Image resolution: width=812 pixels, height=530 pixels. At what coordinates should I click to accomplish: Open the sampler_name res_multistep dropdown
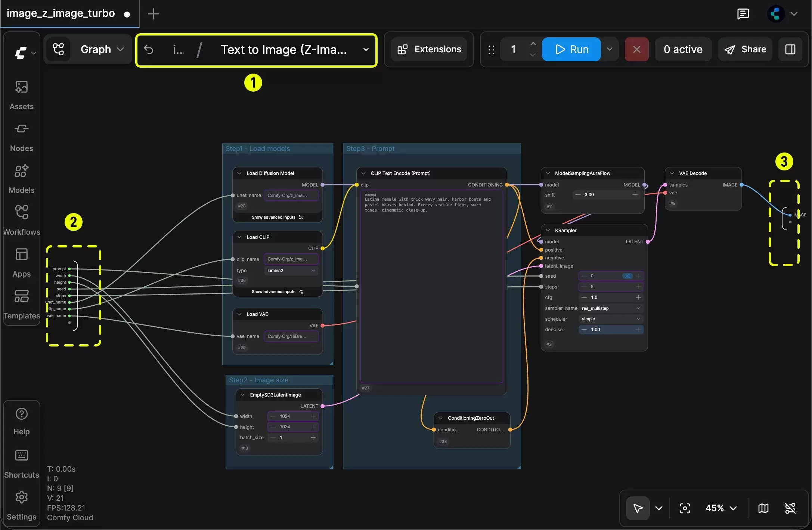611,308
